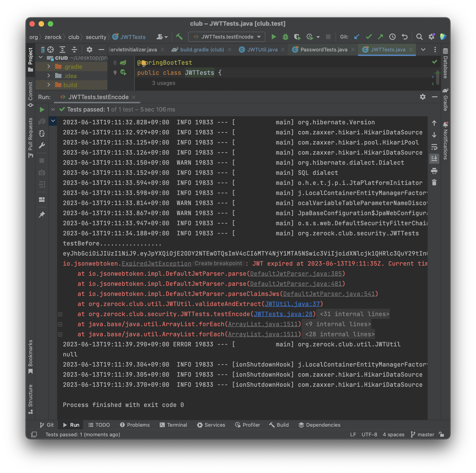Commit changes with the green Git checkmark

pyautogui.click(x=369, y=37)
